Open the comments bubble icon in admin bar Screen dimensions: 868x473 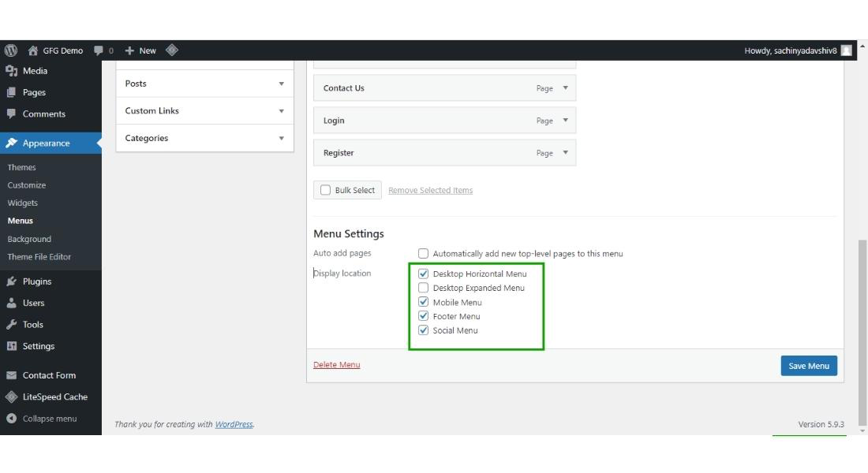pyautogui.click(x=99, y=50)
